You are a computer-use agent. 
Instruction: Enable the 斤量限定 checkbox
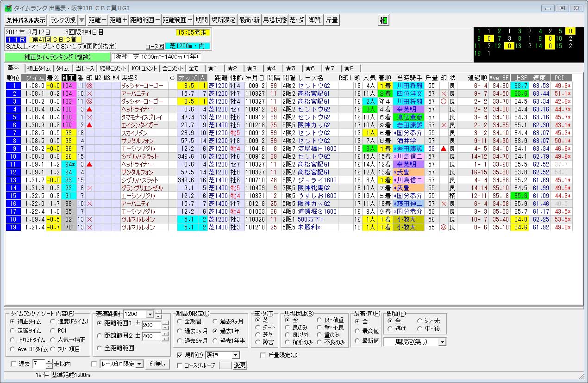click(x=263, y=355)
